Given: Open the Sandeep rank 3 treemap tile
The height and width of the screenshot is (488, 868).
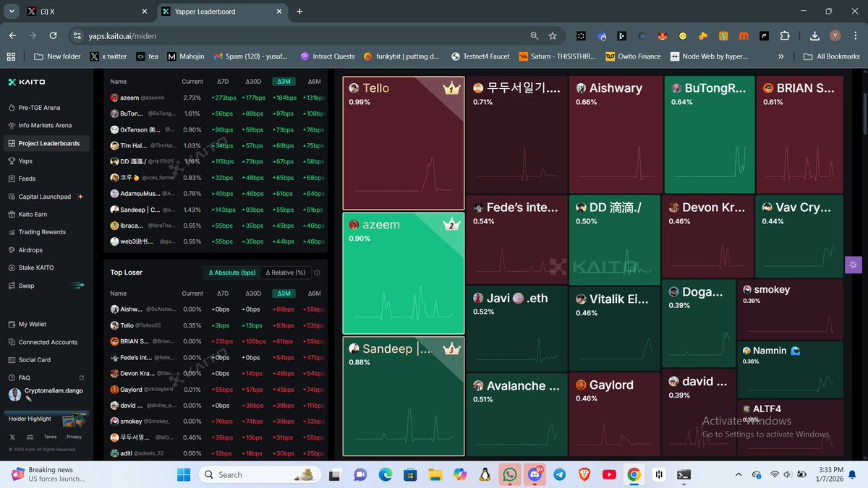Looking at the screenshot, I should 403,396.
